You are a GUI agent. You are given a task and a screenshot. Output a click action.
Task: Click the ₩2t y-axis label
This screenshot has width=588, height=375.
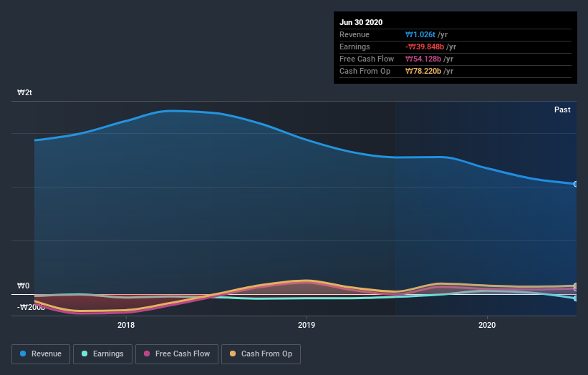(24, 92)
